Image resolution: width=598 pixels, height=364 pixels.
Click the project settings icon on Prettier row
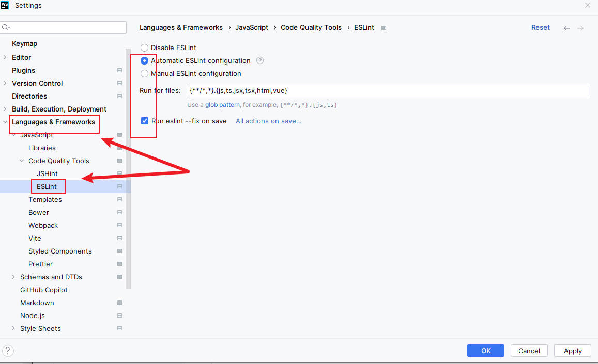[119, 264]
